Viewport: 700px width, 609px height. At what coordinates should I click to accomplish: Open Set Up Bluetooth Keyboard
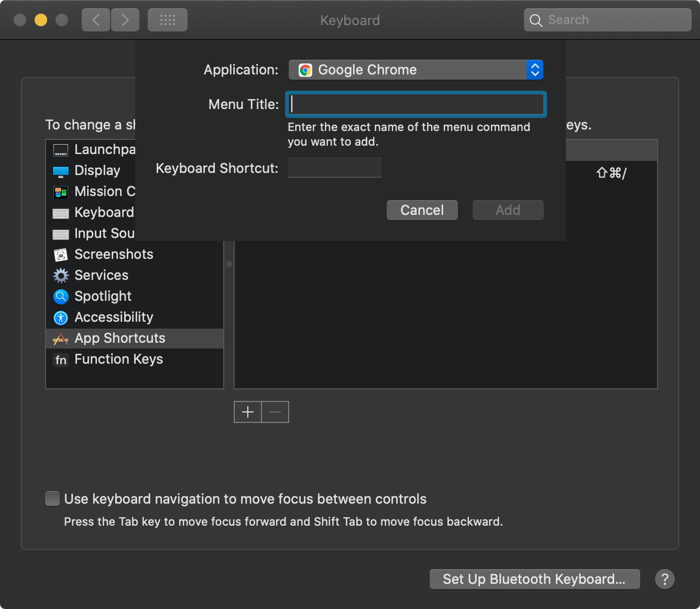[x=535, y=579]
